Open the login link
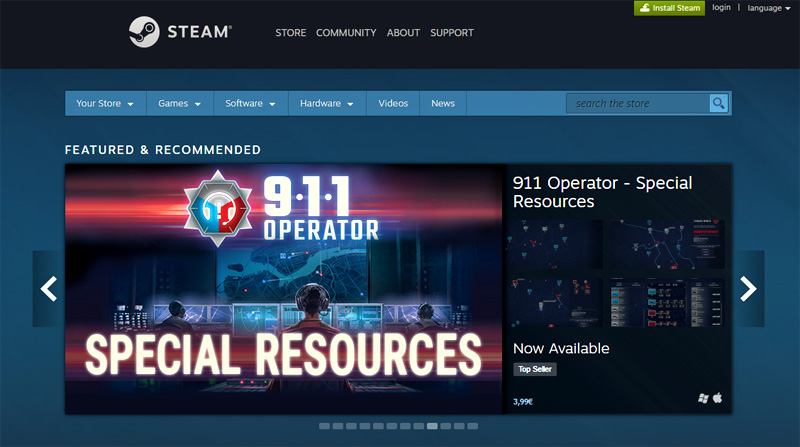Screen dimensions: 800x447 coord(721,8)
